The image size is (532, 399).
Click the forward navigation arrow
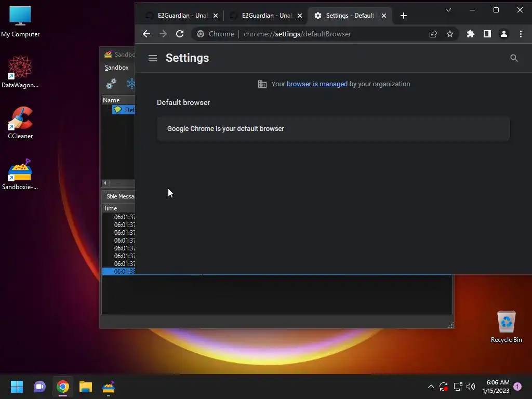point(163,34)
